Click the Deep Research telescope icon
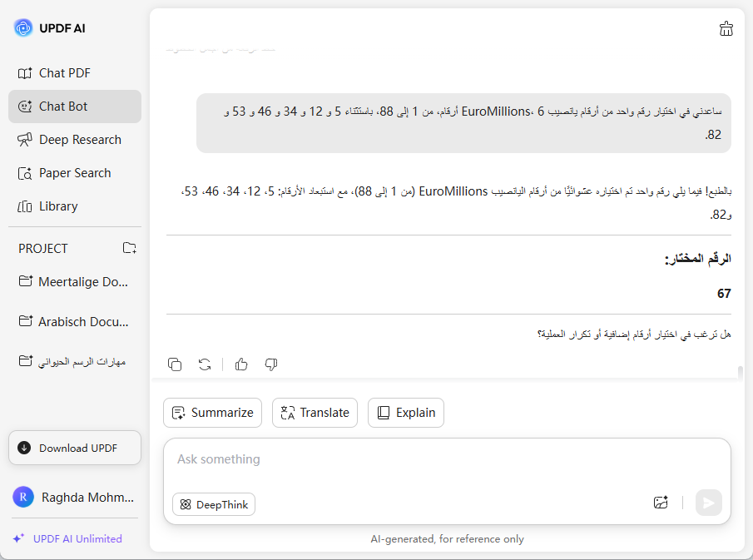 point(25,140)
